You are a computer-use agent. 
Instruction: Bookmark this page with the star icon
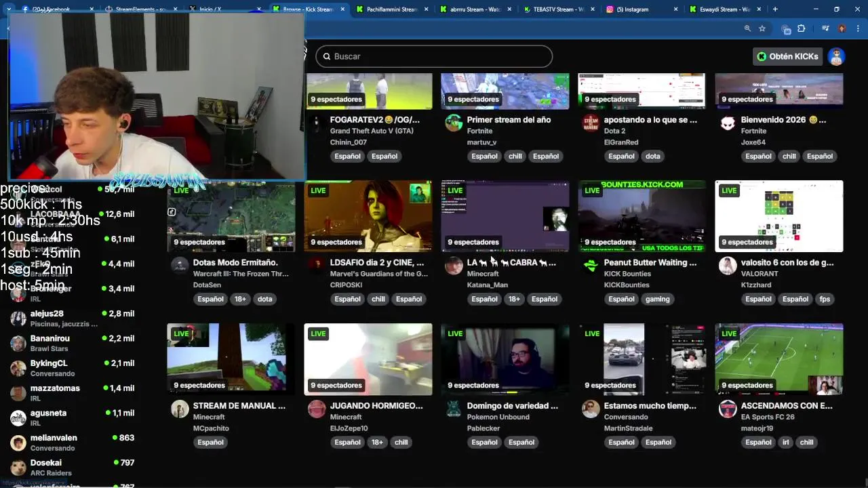coord(762,28)
